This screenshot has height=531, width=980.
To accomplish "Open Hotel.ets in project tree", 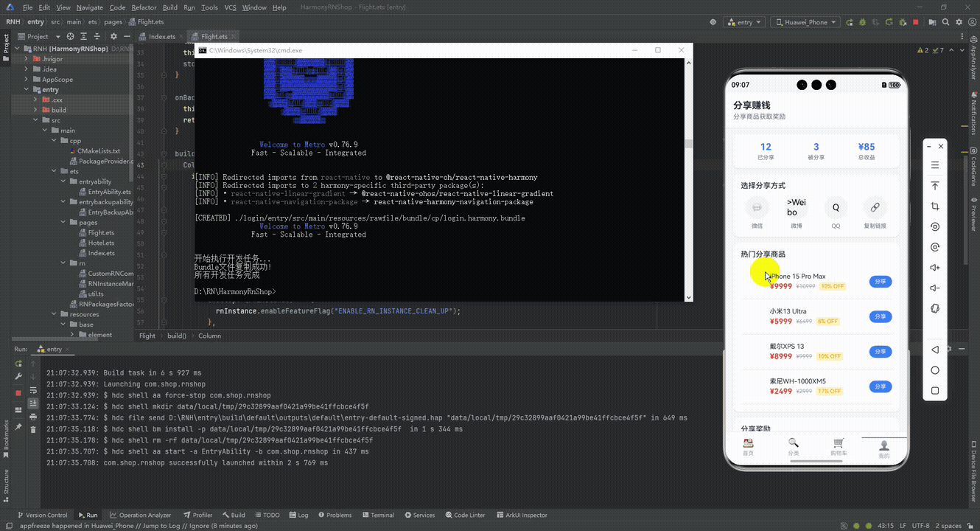I will click(101, 243).
